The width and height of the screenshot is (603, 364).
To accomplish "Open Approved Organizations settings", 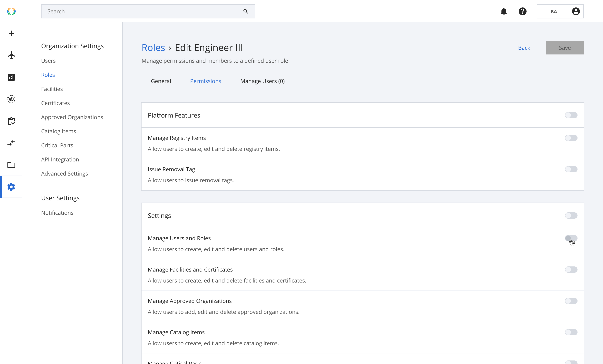I will 72,117.
